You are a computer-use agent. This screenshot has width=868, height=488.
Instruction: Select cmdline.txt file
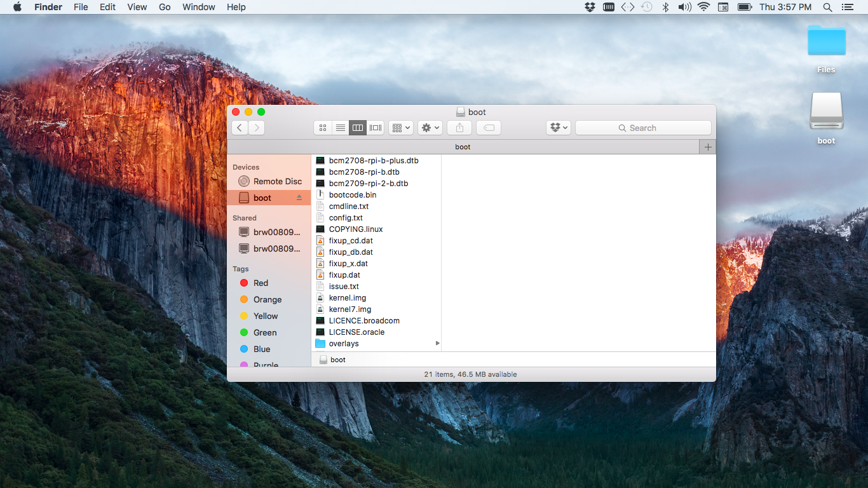coord(377,207)
